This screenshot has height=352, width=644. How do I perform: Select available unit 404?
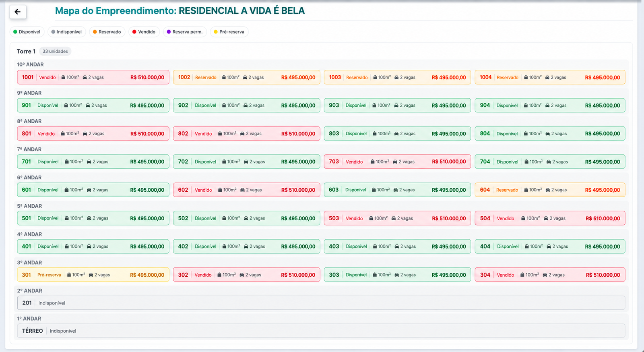[x=550, y=246]
